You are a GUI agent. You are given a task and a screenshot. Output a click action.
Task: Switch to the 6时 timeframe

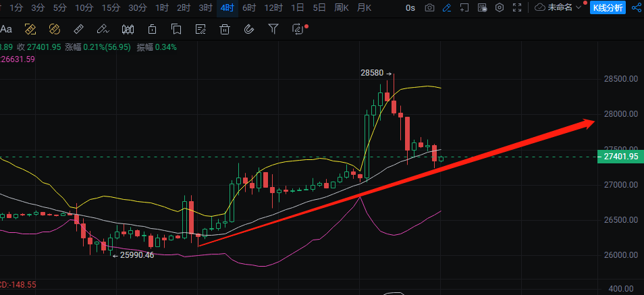(249, 7)
